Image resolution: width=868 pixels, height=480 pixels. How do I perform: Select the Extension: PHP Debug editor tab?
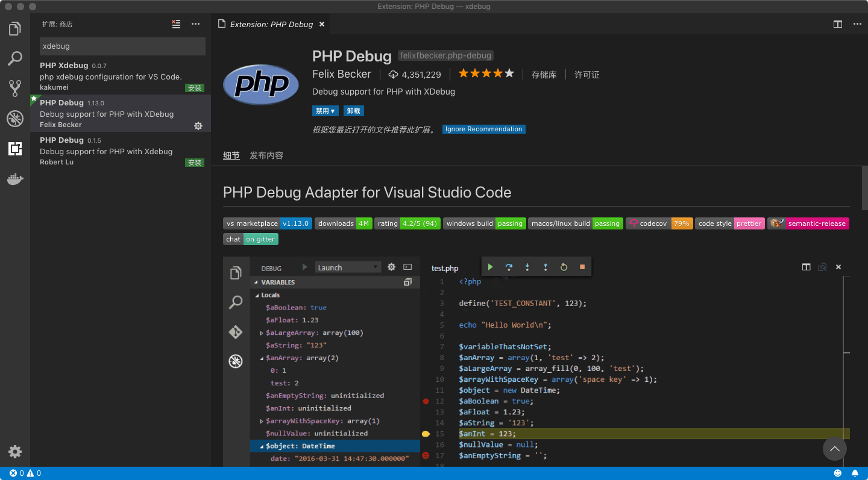pyautogui.click(x=270, y=24)
